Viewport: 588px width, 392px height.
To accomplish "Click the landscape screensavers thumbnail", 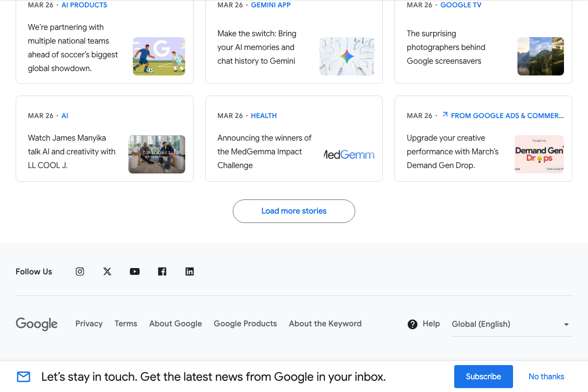I will pyautogui.click(x=540, y=56).
